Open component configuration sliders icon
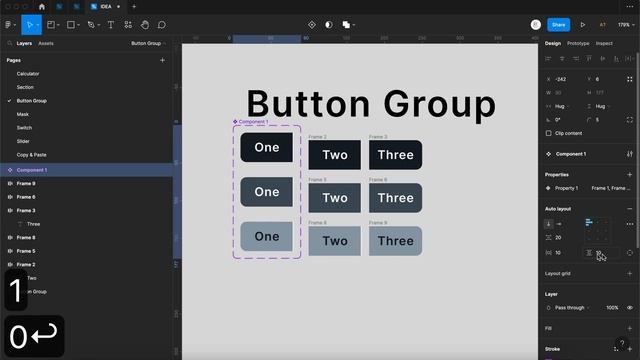Viewport: 640px width, 360px height. (x=630, y=154)
